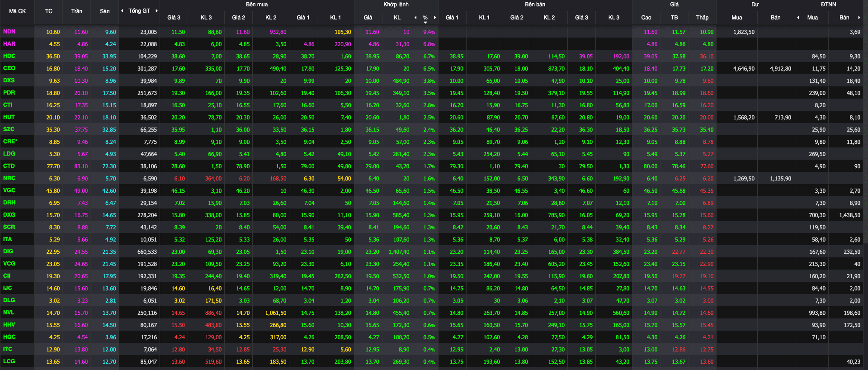Select the HUT ticker
868x370 pixels.
pos(9,117)
